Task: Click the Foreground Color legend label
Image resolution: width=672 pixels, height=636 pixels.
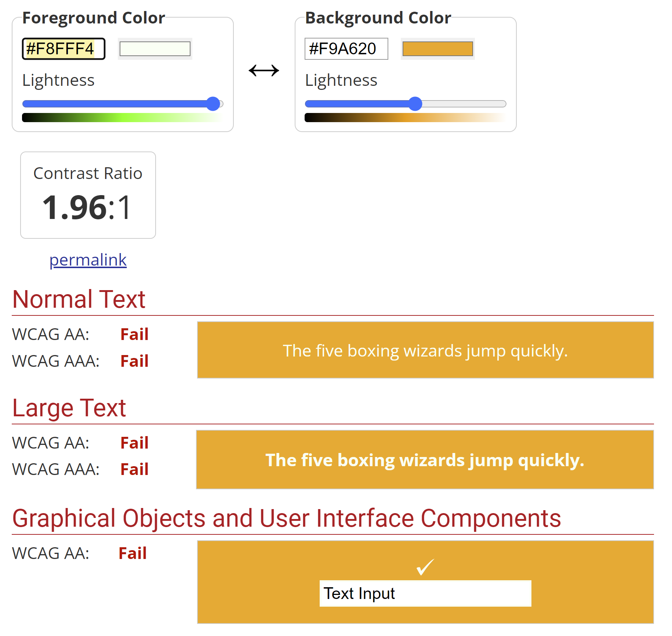Action: click(94, 18)
